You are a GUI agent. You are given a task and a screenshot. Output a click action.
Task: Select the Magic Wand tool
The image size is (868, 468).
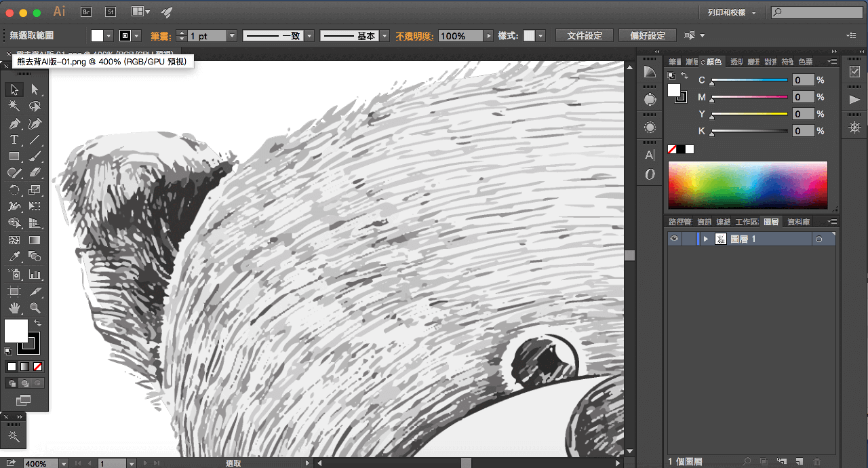click(x=14, y=106)
